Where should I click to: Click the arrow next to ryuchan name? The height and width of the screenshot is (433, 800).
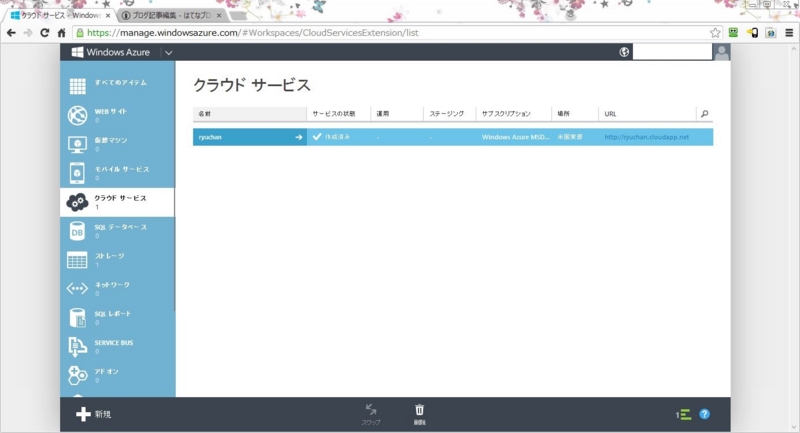[298, 137]
